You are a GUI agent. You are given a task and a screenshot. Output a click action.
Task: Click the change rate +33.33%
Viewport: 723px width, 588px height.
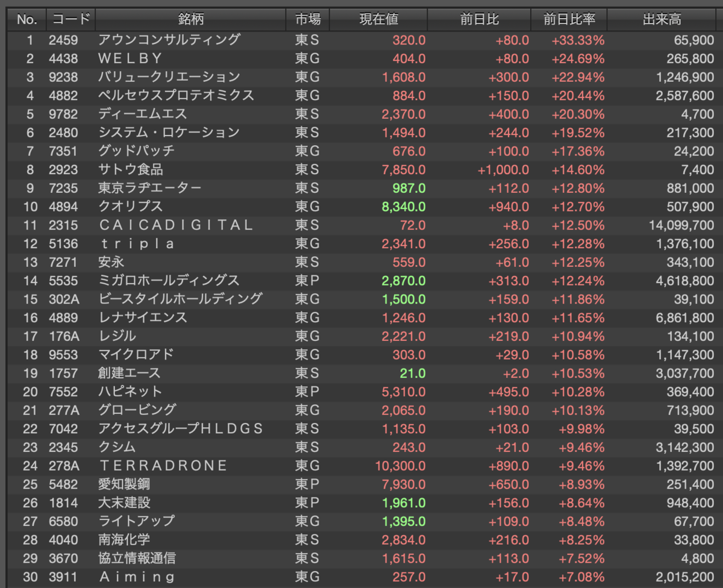(578, 40)
